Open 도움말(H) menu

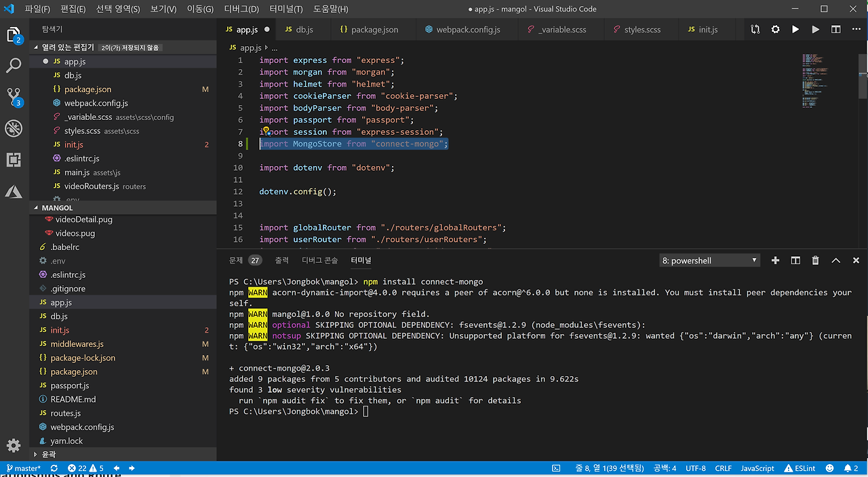(x=331, y=9)
